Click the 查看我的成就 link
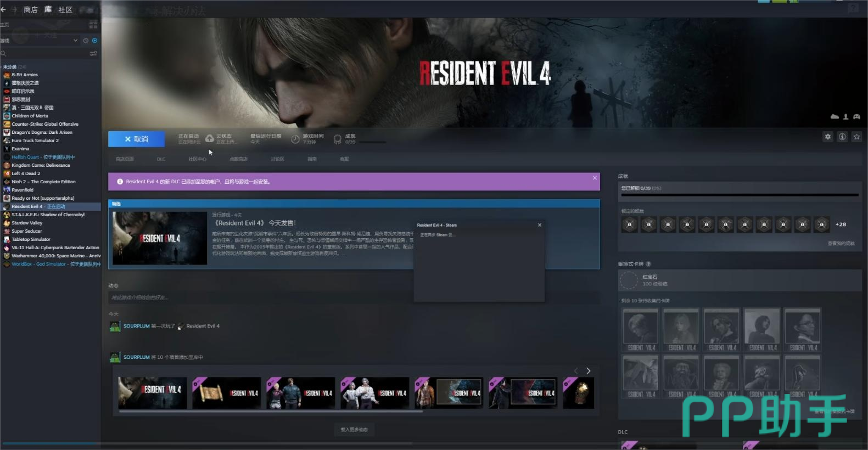The width and height of the screenshot is (868, 450). [841, 243]
